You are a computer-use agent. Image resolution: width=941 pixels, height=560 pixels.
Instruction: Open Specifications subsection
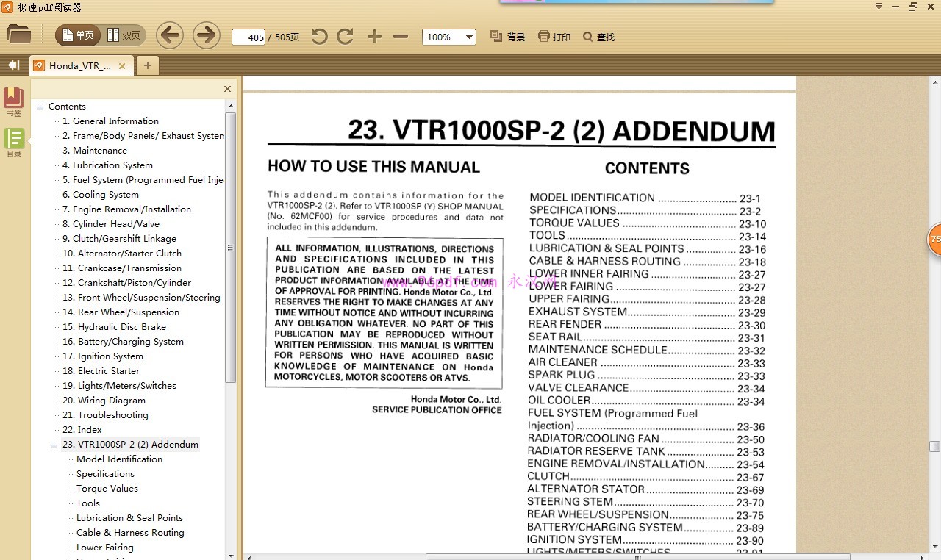(105, 474)
